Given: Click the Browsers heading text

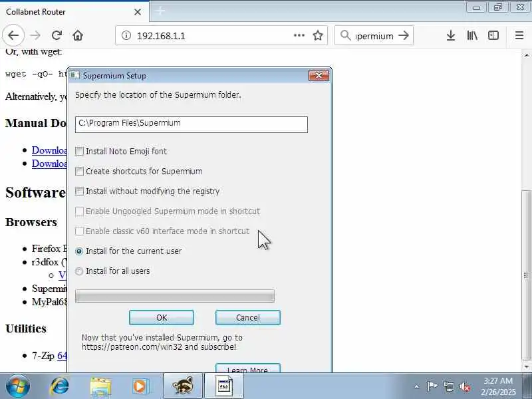Looking at the screenshot, I should coord(31,222).
